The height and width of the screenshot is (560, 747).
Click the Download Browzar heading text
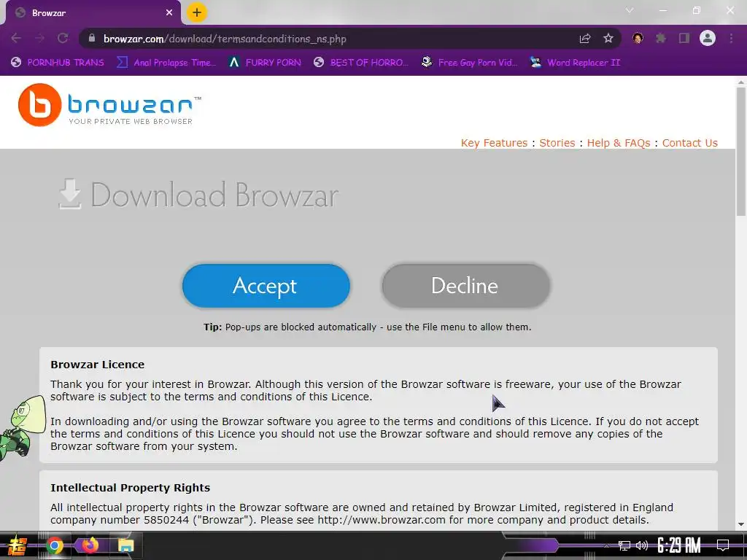click(214, 195)
